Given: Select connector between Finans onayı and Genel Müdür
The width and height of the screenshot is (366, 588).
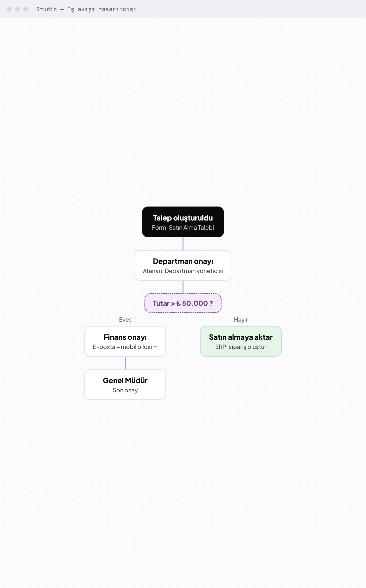Looking at the screenshot, I should pos(125,363).
